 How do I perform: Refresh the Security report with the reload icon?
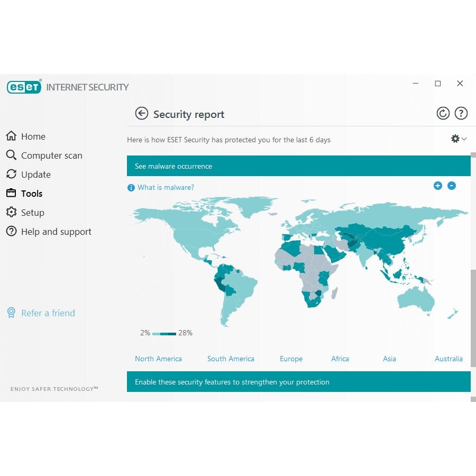(x=443, y=114)
